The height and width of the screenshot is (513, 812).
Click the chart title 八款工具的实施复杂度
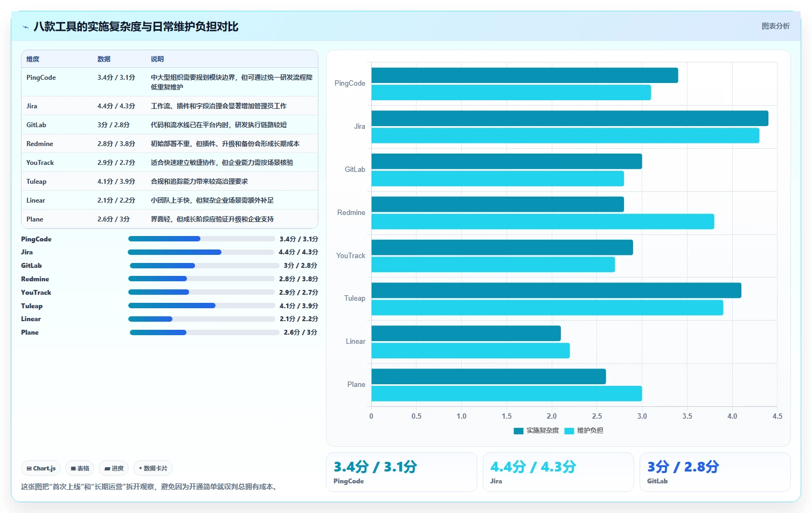pos(136,26)
